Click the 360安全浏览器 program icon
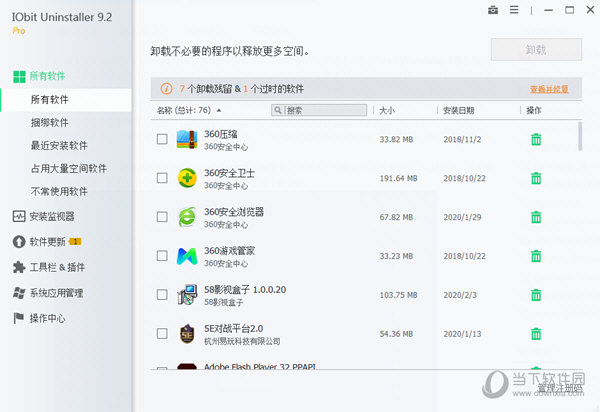The height and width of the screenshot is (412, 600). (x=187, y=217)
